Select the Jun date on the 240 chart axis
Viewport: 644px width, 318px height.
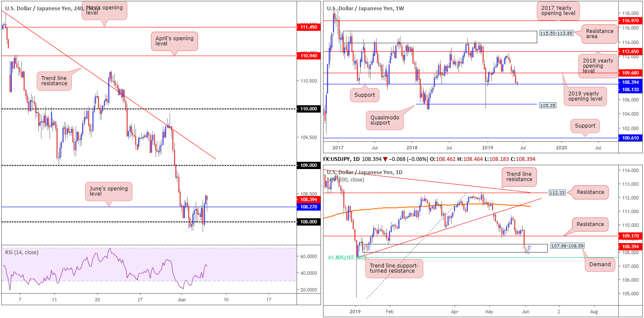pos(181,299)
